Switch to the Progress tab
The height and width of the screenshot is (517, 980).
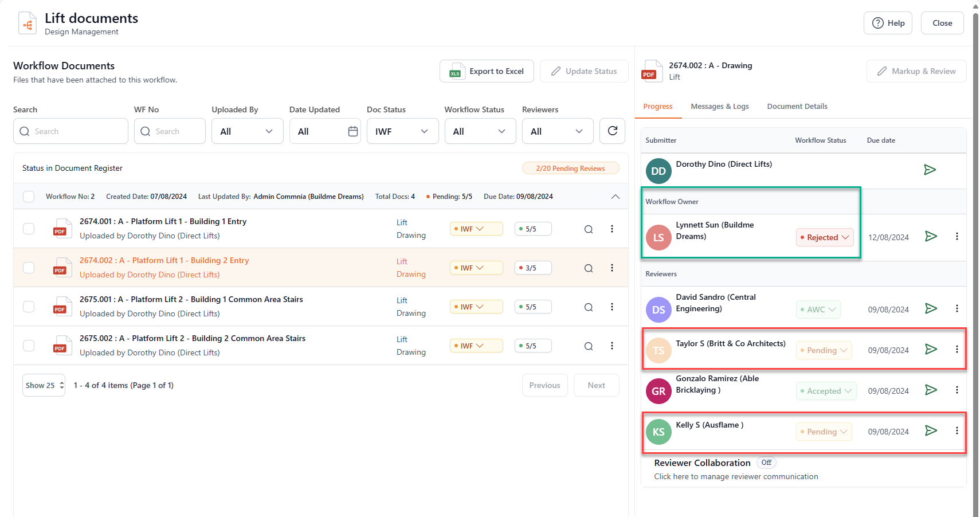tap(657, 107)
